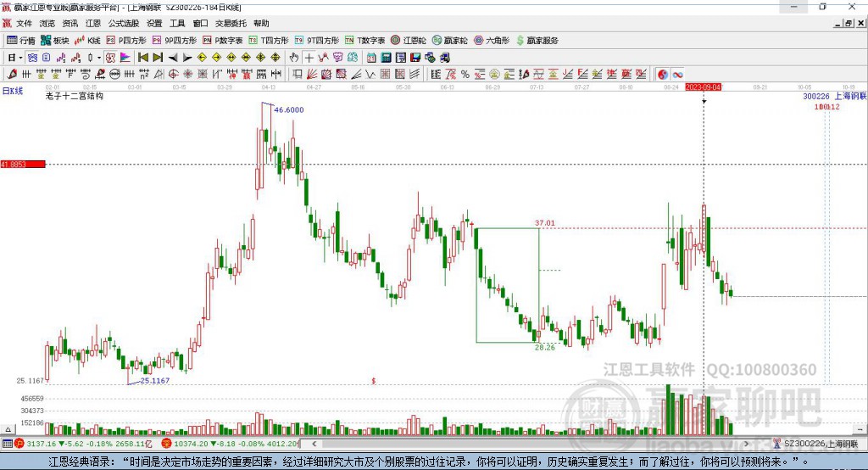Click the 老子十二宫结构 chart title
Viewport: 868px width, 470px height.
click(75, 96)
